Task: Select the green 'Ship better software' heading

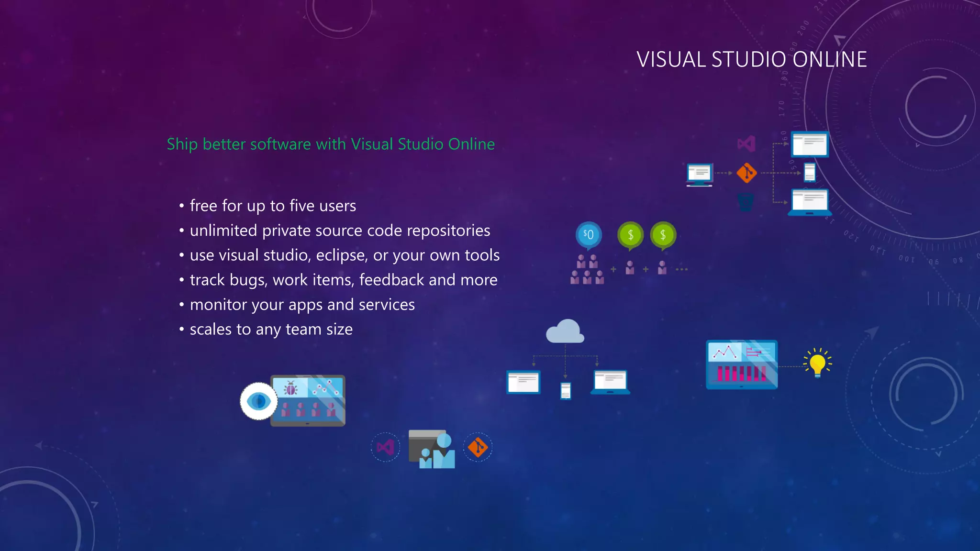Action: (x=331, y=144)
